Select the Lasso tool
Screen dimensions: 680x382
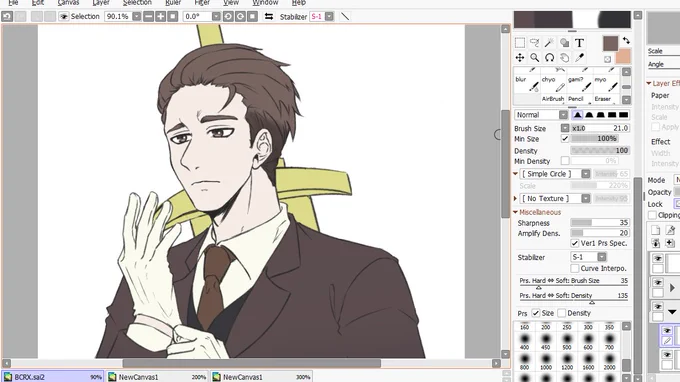click(535, 42)
